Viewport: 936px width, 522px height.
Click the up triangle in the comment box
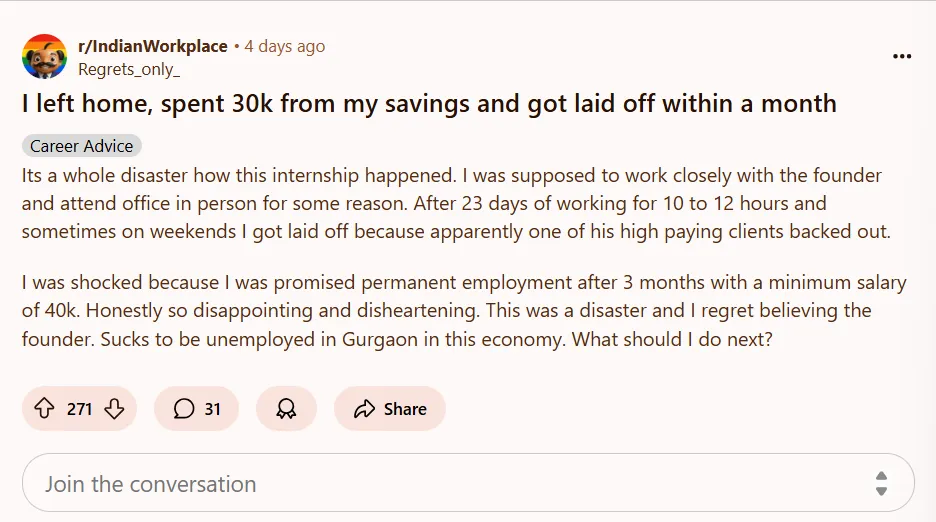tap(881, 476)
